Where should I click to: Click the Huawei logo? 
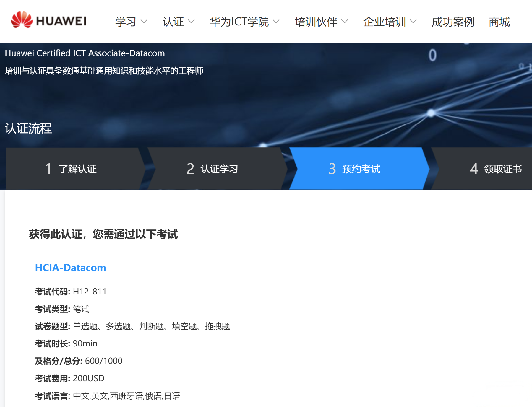click(x=48, y=20)
